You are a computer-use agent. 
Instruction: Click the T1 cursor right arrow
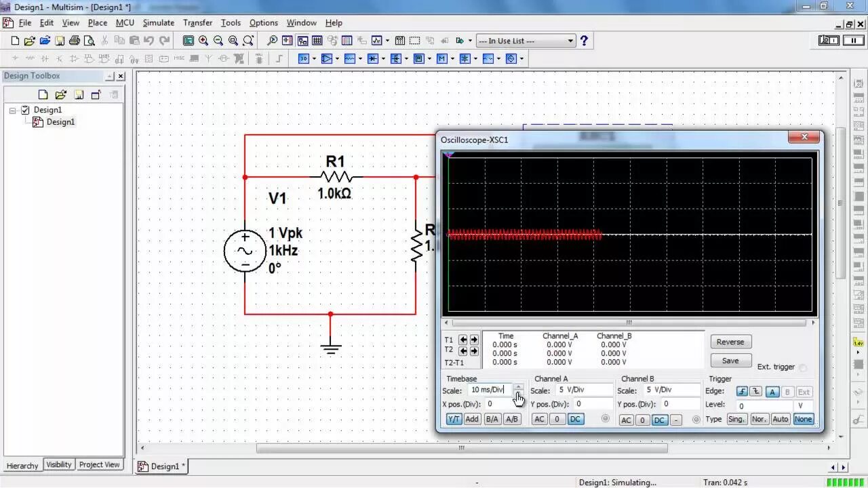pyautogui.click(x=474, y=340)
